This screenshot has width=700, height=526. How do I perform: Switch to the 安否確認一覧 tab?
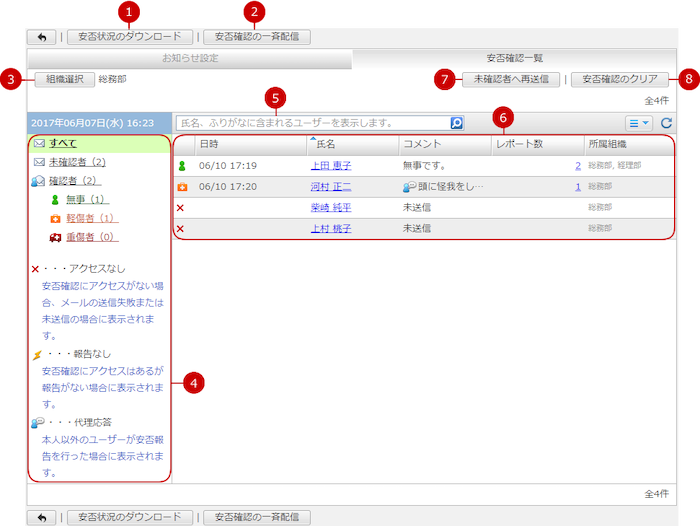tap(514, 59)
